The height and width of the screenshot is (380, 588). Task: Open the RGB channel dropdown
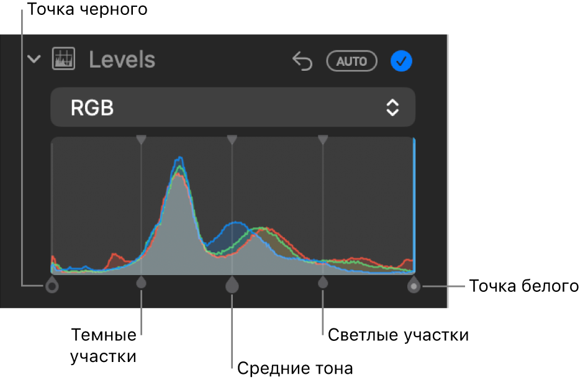233,107
